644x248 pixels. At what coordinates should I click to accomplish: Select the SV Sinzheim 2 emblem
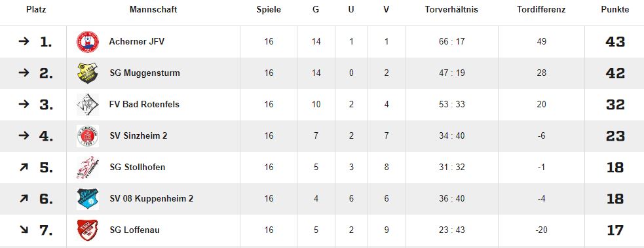pos(88,136)
